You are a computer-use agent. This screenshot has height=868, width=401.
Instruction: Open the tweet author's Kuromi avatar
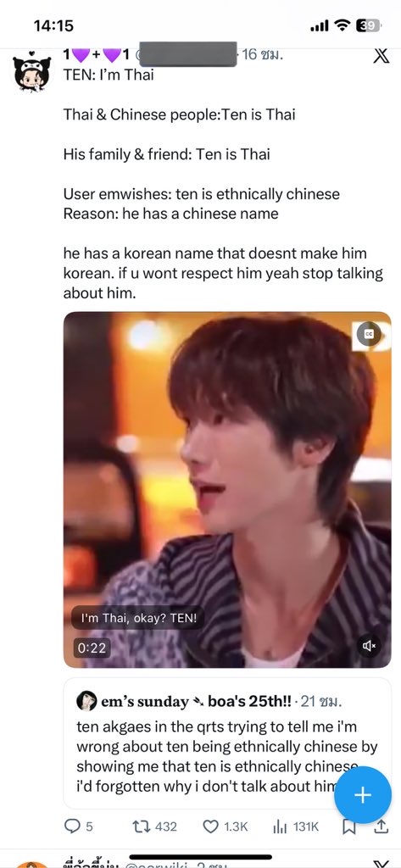[x=31, y=74]
